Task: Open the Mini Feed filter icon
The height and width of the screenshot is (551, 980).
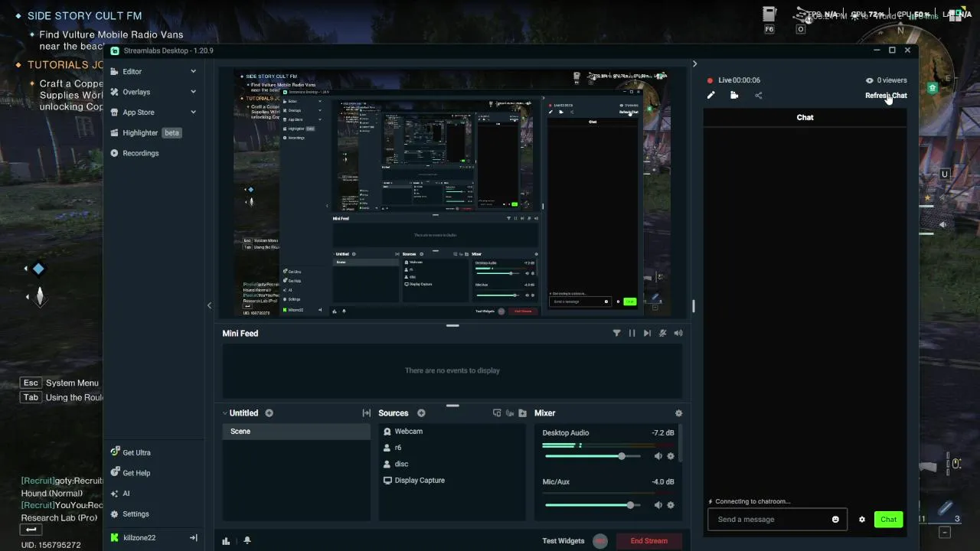Action: click(616, 333)
